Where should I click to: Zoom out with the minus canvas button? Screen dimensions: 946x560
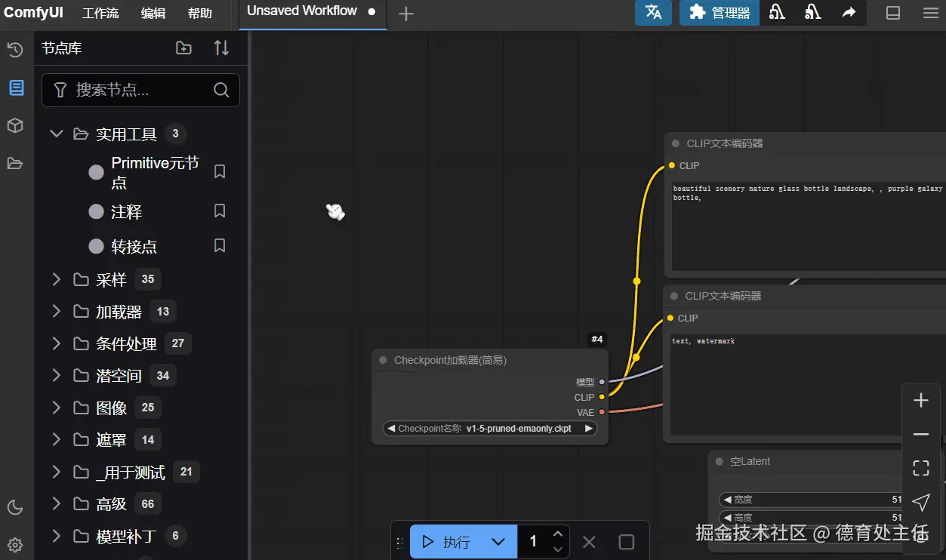click(x=921, y=435)
